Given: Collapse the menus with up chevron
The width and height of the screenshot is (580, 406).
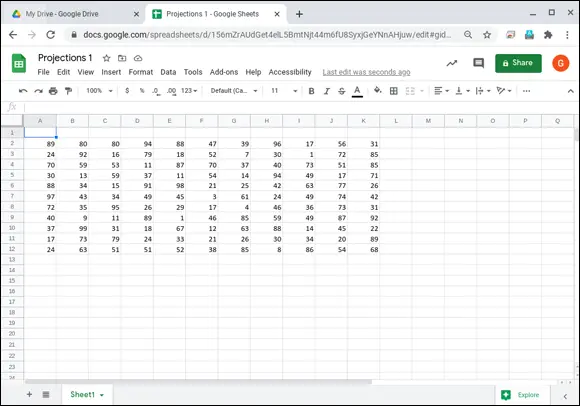Looking at the screenshot, I should (x=570, y=91).
